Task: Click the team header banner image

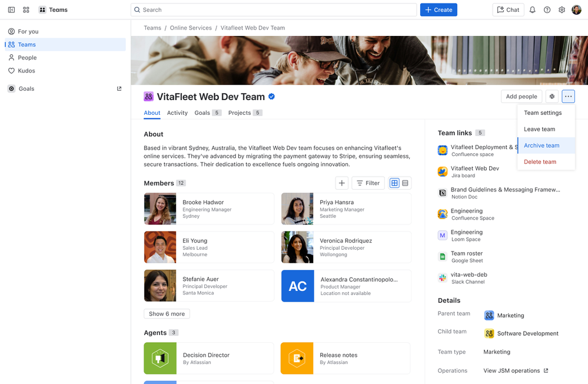Action: (359, 61)
